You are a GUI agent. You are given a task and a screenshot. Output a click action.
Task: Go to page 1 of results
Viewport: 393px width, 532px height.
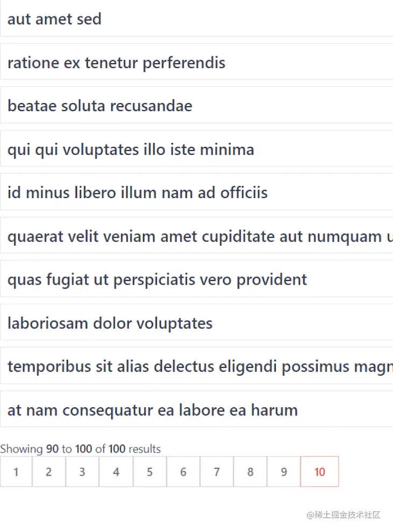pyautogui.click(x=16, y=472)
